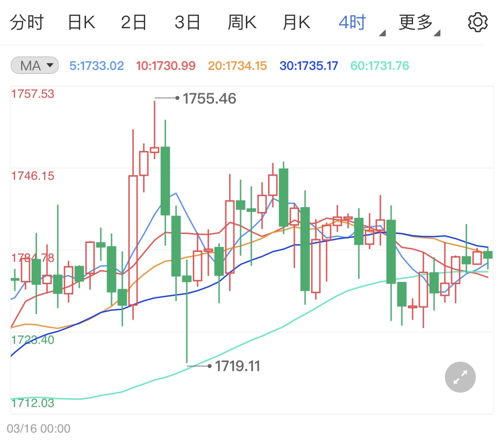This screenshot has height=441, width=504.
Task: Switch to the 分时 tab
Action: [x=27, y=22]
